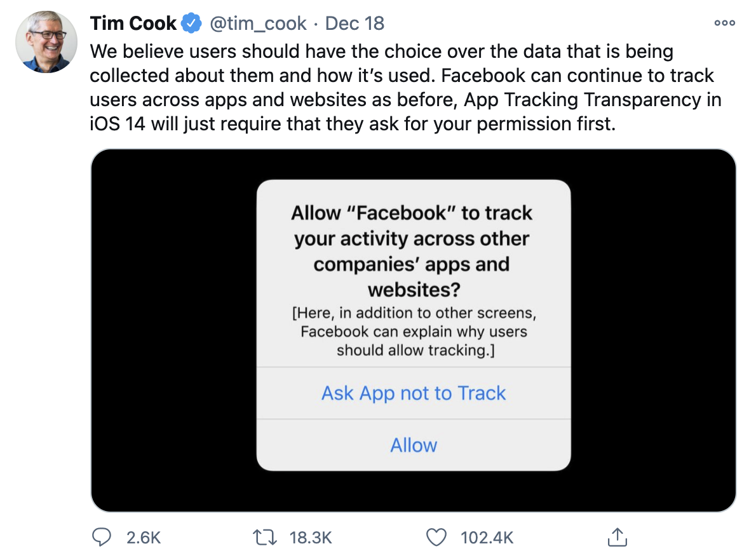The height and width of the screenshot is (558, 756).
Task: Click "Allow" in the pictured dialog
Action: [414, 445]
